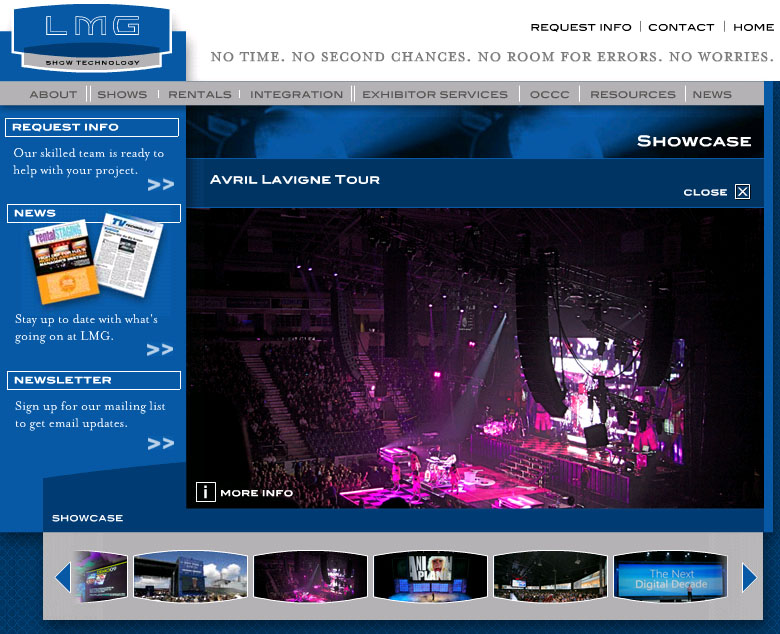Click the Contact link at top
The image size is (780, 634).
click(x=681, y=27)
